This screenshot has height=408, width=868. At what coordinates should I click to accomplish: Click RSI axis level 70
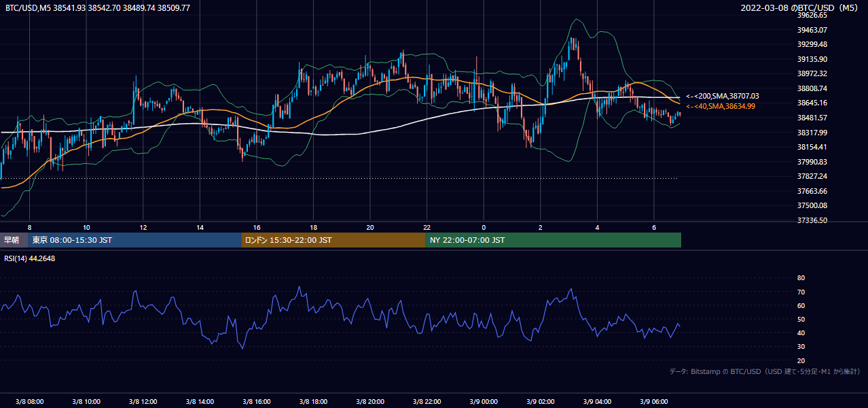[801, 292]
